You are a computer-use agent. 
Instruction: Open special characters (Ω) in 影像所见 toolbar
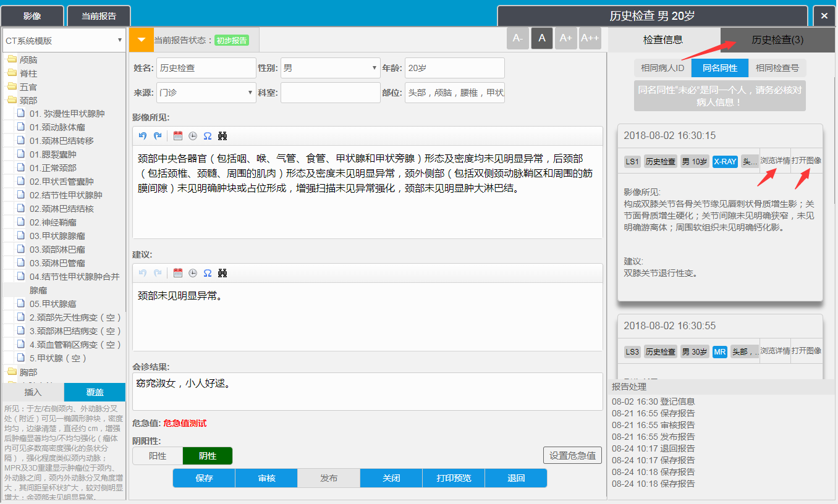coord(208,136)
